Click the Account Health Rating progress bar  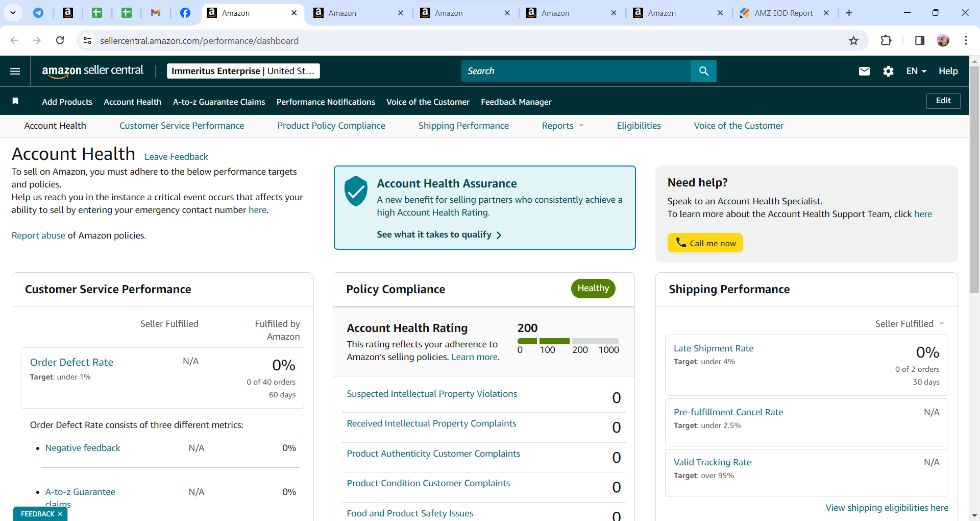click(568, 341)
